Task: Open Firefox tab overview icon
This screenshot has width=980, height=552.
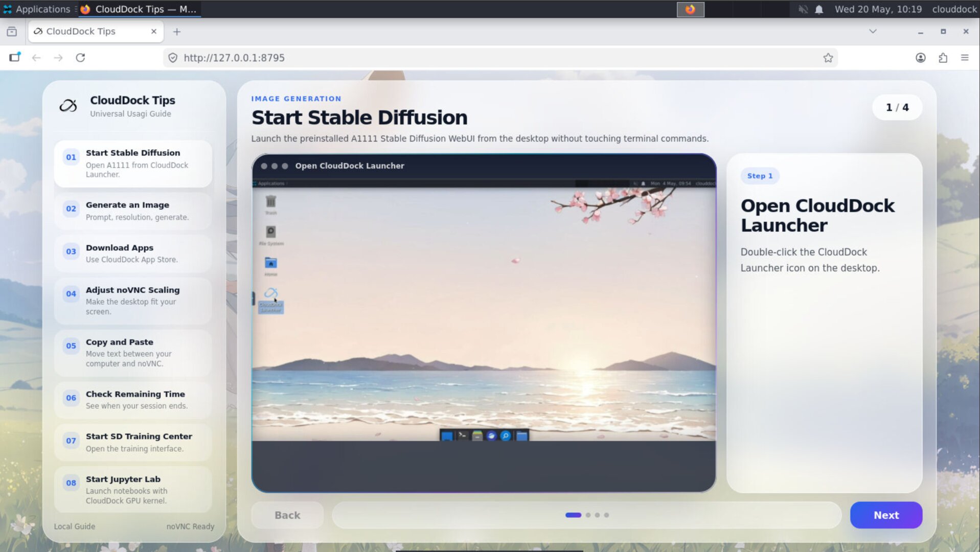Action: tap(12, 32)
